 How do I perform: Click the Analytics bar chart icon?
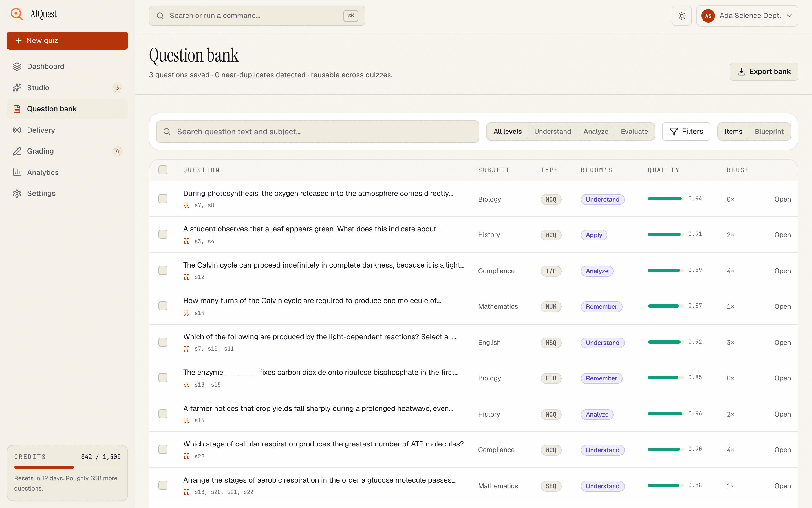[x=17, y=172]
